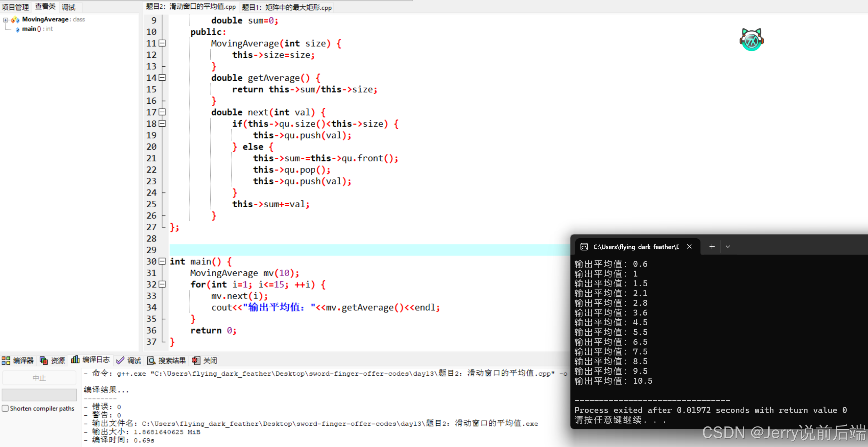
Task: Open the console new-tab dropdown chevron
Action: coord(728,247)
